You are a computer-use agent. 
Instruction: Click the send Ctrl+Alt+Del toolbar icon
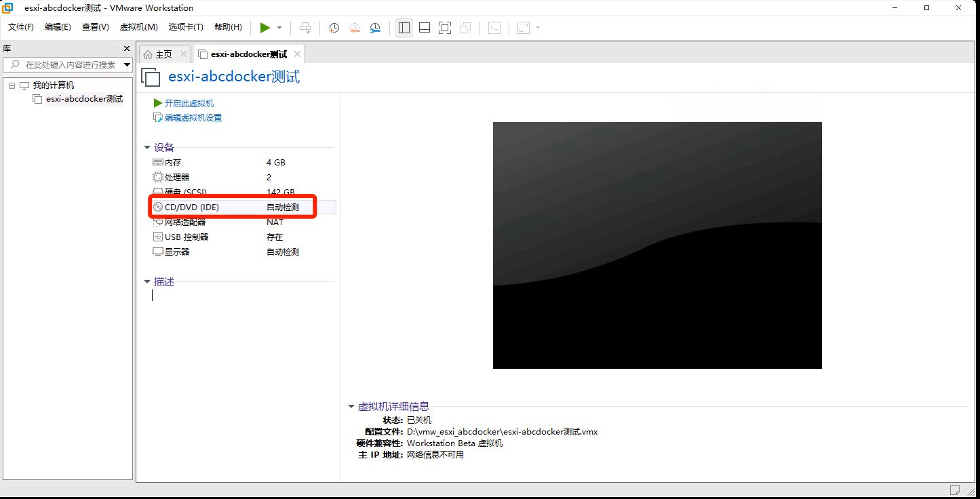[305, 28]
